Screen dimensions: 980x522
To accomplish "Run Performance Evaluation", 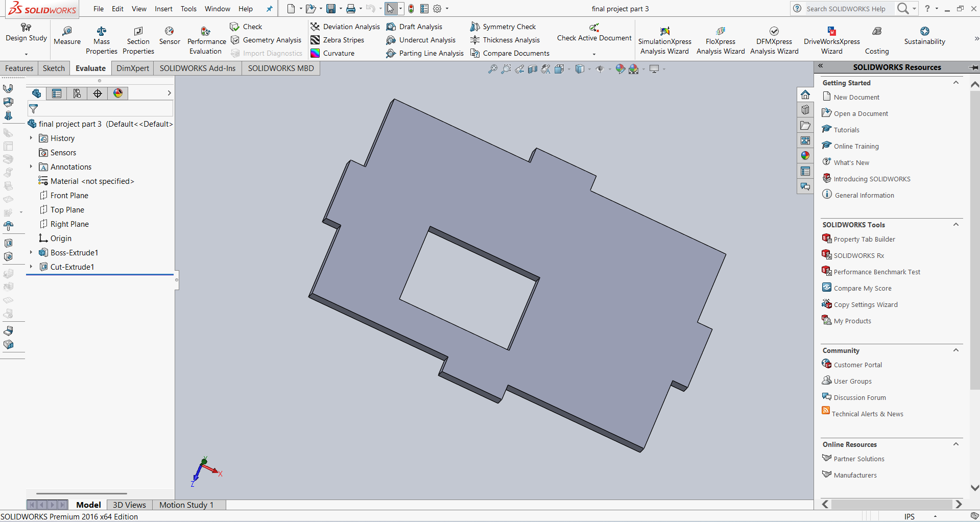I will pyautogui.click(x=206, y=40).
